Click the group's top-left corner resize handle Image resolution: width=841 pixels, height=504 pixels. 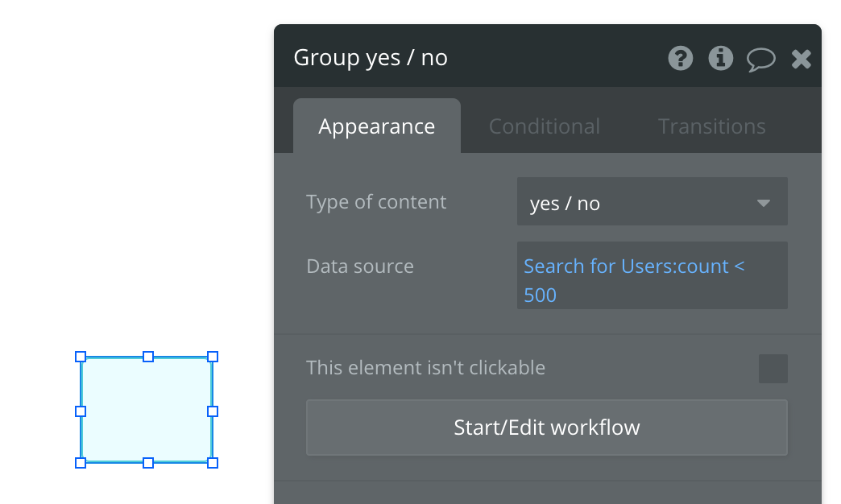81,357
